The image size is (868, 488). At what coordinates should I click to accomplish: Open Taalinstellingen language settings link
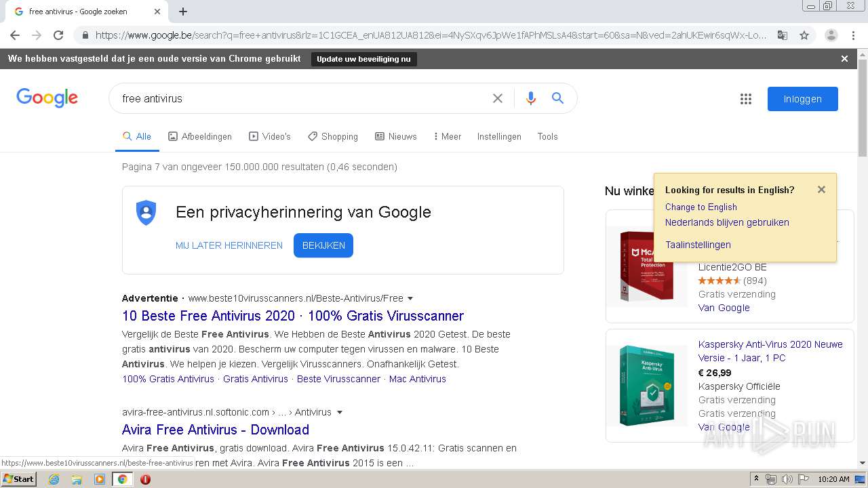coord(698,245)
